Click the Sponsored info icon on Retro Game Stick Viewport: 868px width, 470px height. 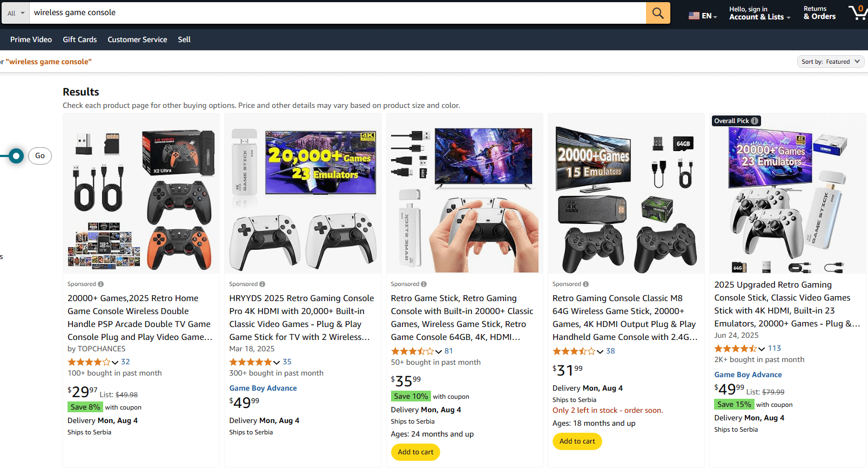click(425, 283)
